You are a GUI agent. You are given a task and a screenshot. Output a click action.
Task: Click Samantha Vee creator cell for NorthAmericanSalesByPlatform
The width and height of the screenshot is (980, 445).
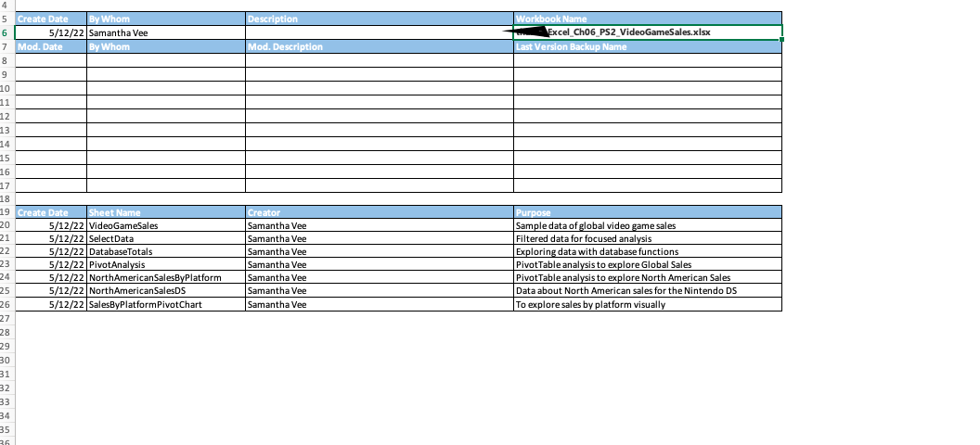point(380,278)
